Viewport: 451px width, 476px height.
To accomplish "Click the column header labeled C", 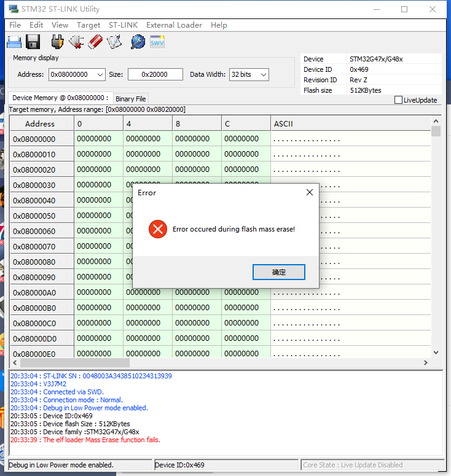I will (x=246, y=124).
